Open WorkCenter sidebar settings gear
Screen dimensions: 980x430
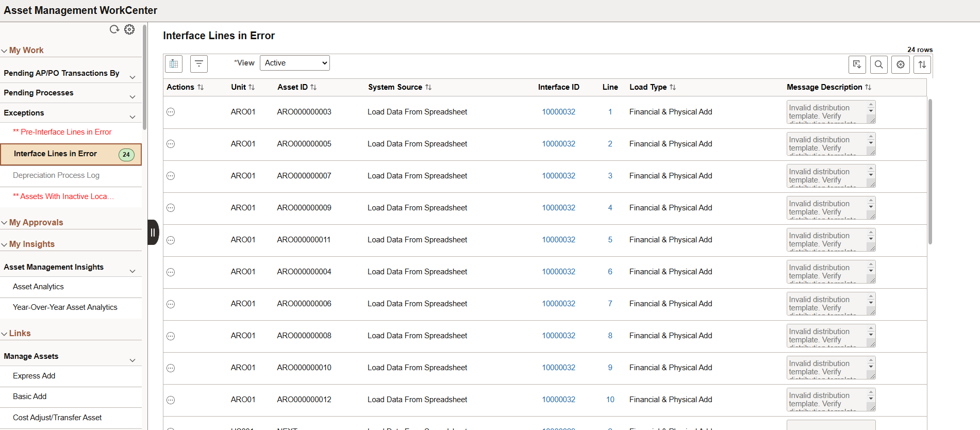(x=129, y=29)
